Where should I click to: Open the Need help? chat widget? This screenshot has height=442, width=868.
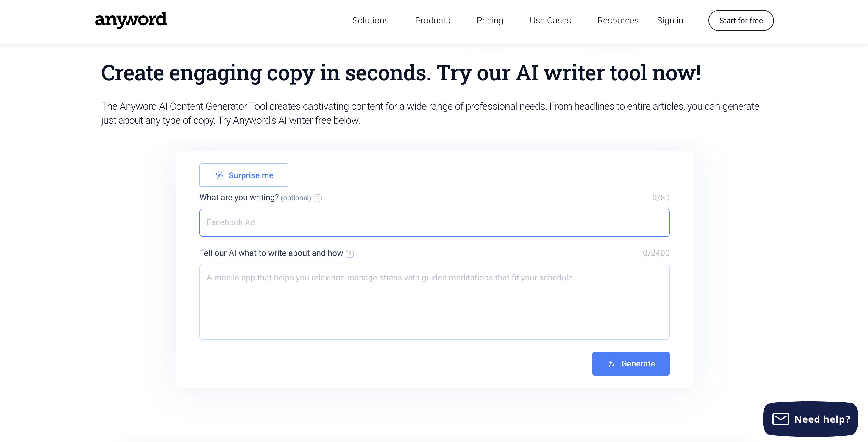pyautogui.click(x=810, y=419)
